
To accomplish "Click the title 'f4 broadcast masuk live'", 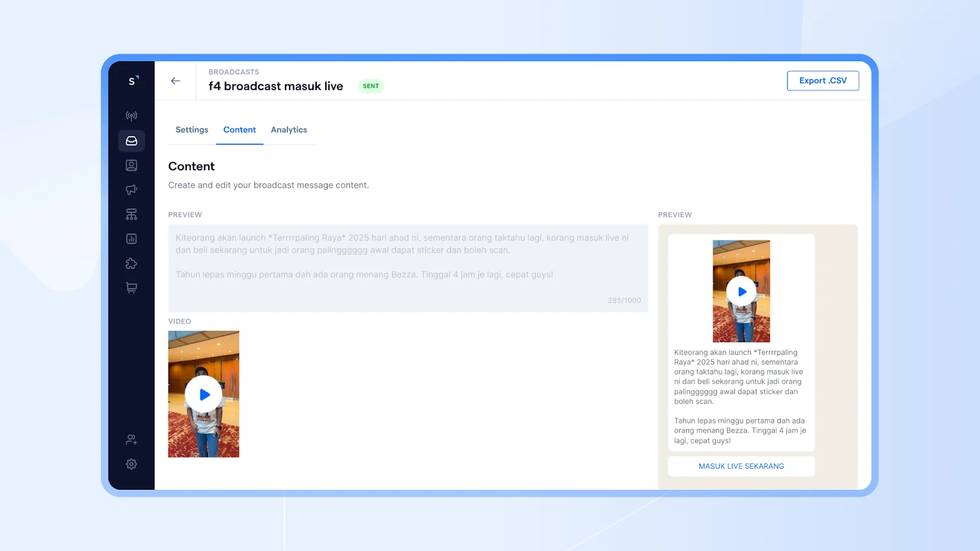I will (x=276, y=86).
